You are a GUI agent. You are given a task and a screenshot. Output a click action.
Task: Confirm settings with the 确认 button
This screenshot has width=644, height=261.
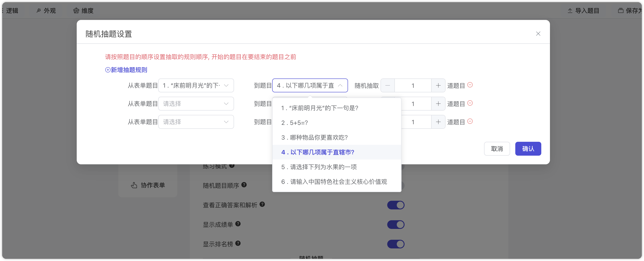click(x=528, y=148)
